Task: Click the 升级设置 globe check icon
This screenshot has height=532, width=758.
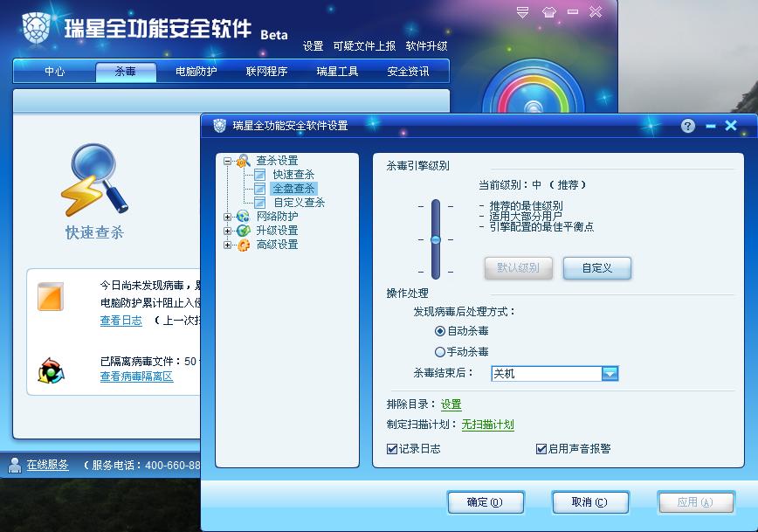Action: pyautogui.click(x=243, y=231)
